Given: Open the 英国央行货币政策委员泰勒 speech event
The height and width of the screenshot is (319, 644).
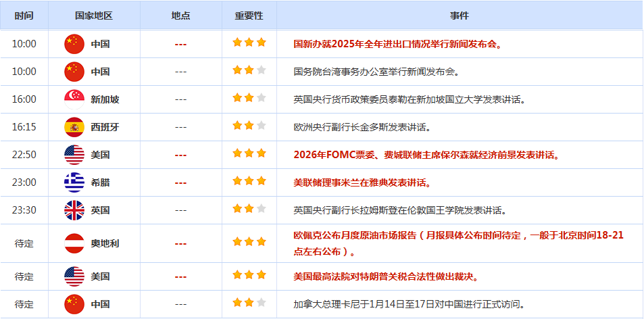Looking at the screenshot, I should [x=410, y=99].
